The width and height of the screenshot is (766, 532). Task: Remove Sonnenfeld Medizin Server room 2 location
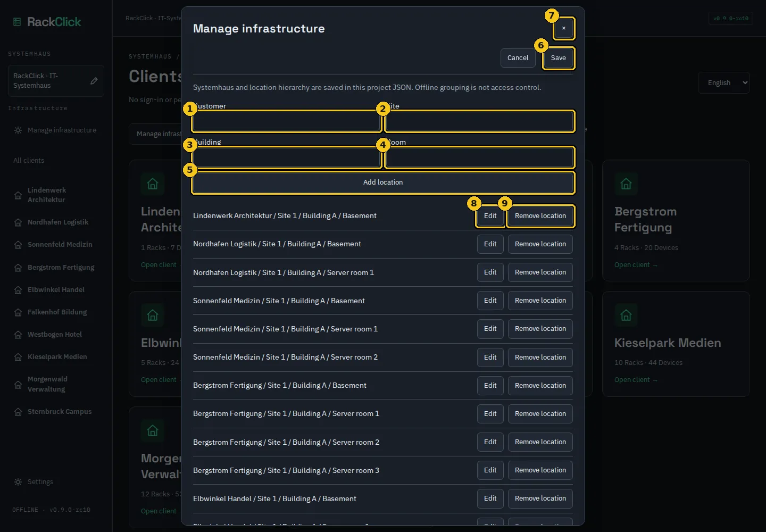(540, 358)
